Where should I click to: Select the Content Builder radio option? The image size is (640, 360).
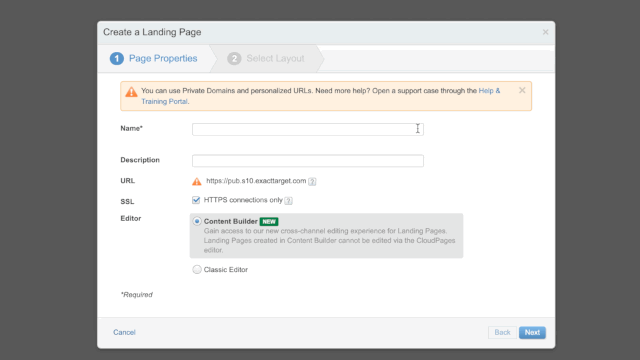(x=197, y=221)
